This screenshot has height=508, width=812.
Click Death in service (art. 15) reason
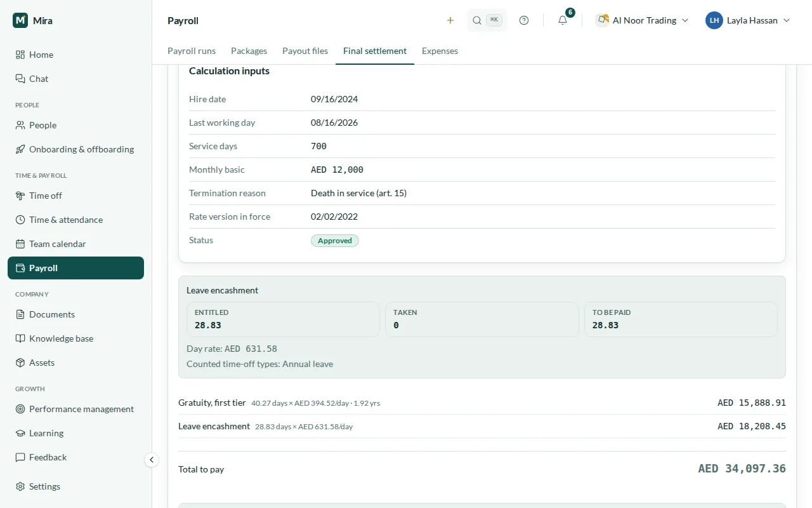coord(358,193)
